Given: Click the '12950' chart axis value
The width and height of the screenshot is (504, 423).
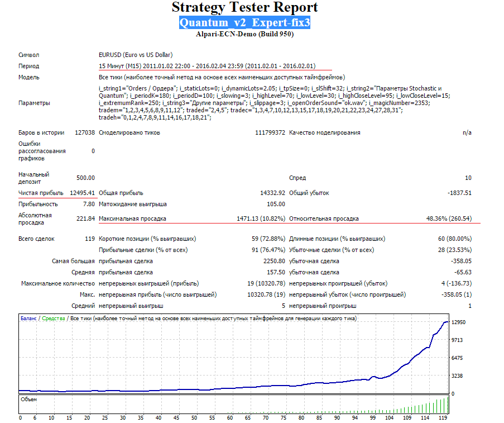Looking at the screenshot, I should [x=458, y=322].
